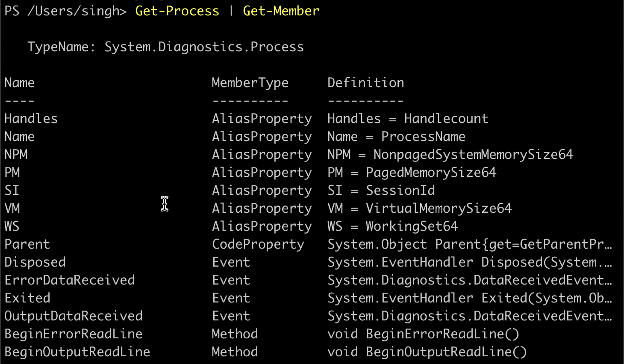The width and height of the screenshot is (624, 364).
Task: Click the System.Diagnostics.Process type name
Action: 204,47
